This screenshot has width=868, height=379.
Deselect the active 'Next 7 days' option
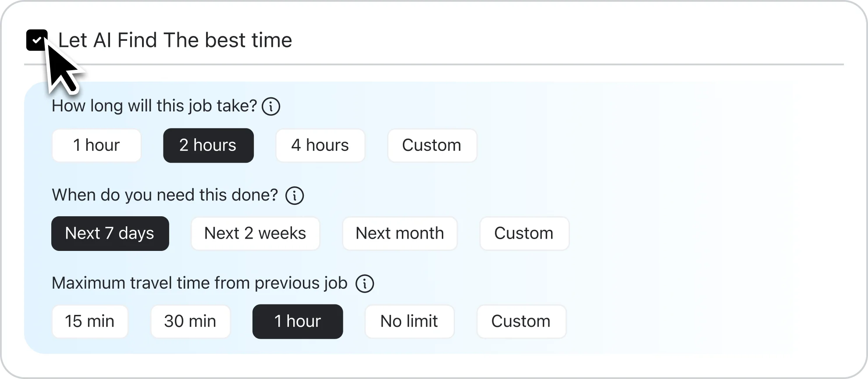pyautogui.click(x=110, y=233)
